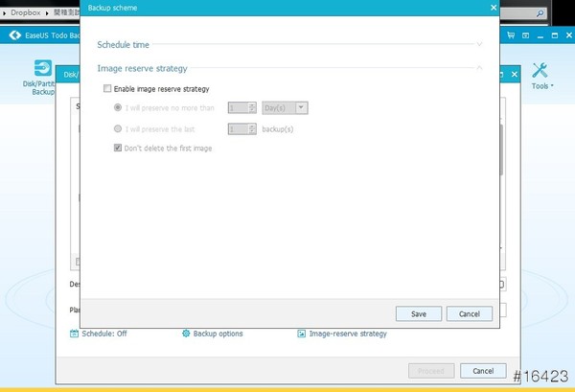Click the icon next to the cart in EaseUS title bar
The image size is (575, 392).
click(525, 35)
